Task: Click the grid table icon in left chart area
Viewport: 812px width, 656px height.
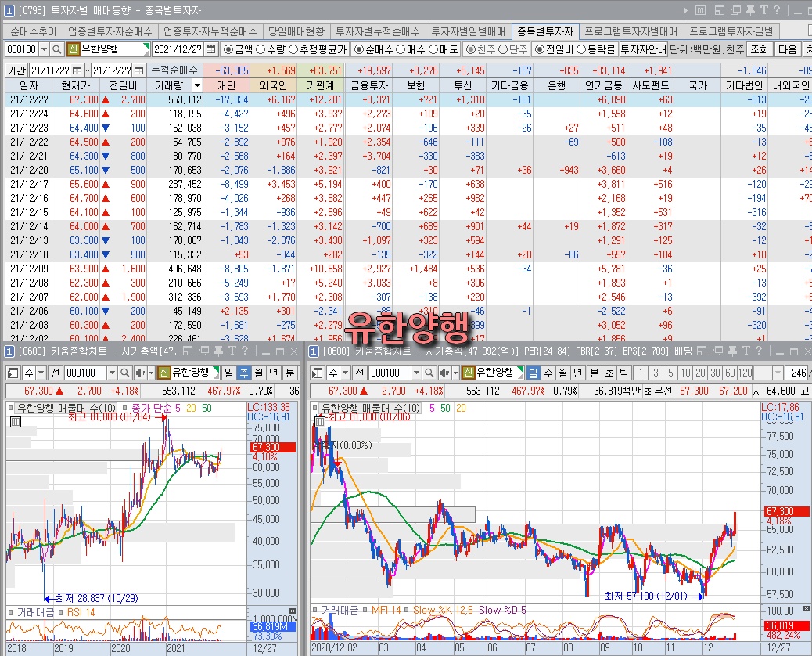Action: 16,422
